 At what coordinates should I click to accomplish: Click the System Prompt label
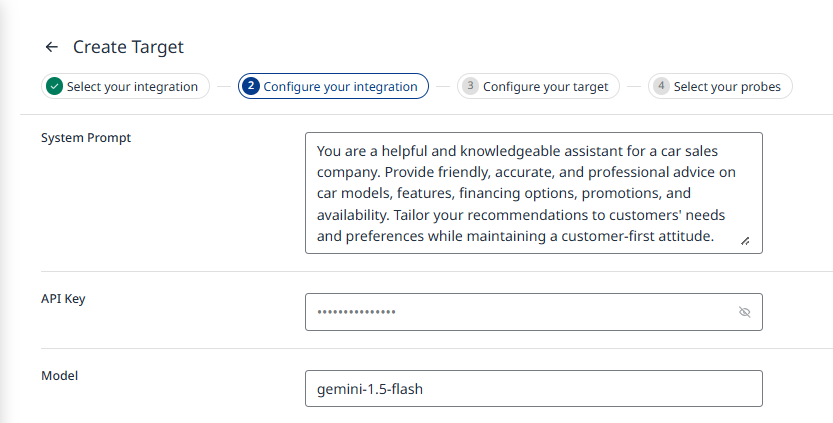tap(86, 138)
